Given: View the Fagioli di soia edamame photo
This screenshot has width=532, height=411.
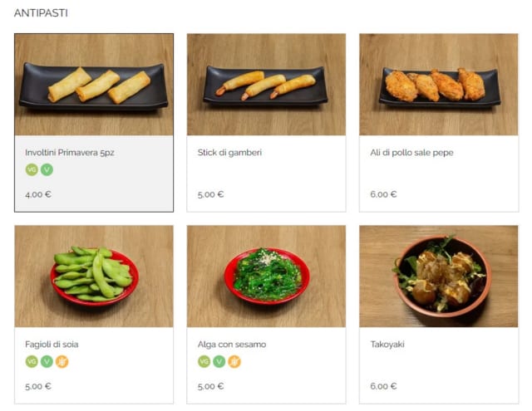Looking at the screenshot, I should coord(94,276).
